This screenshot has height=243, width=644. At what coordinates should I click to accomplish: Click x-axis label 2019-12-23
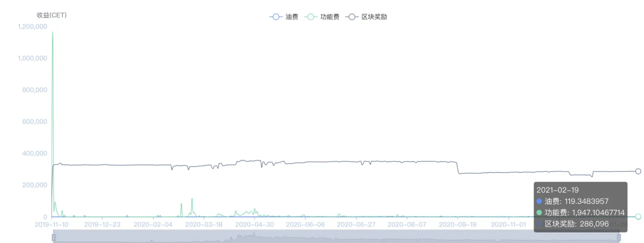tap(102, 224)
